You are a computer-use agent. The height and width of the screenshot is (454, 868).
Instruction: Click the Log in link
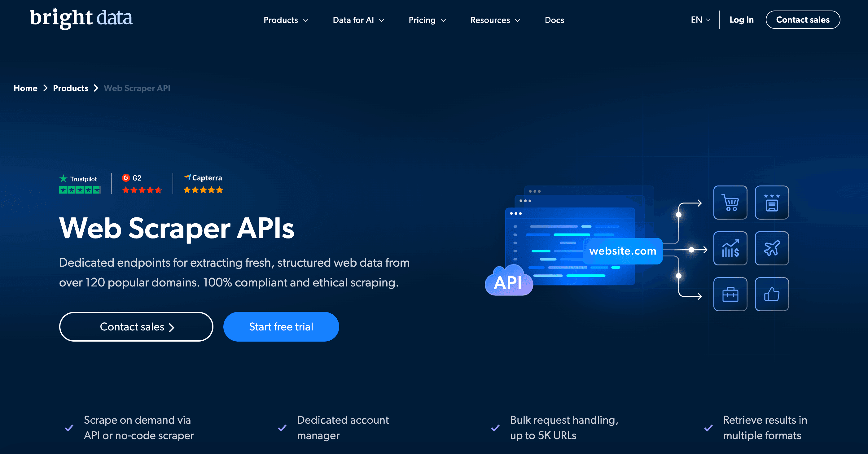tap(741, 20)
